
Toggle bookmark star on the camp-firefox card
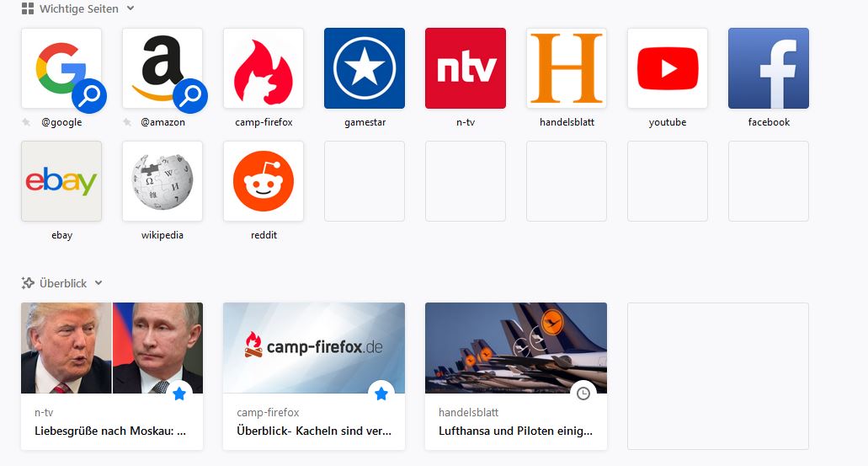pyautogui.click(x=381, y=394)
